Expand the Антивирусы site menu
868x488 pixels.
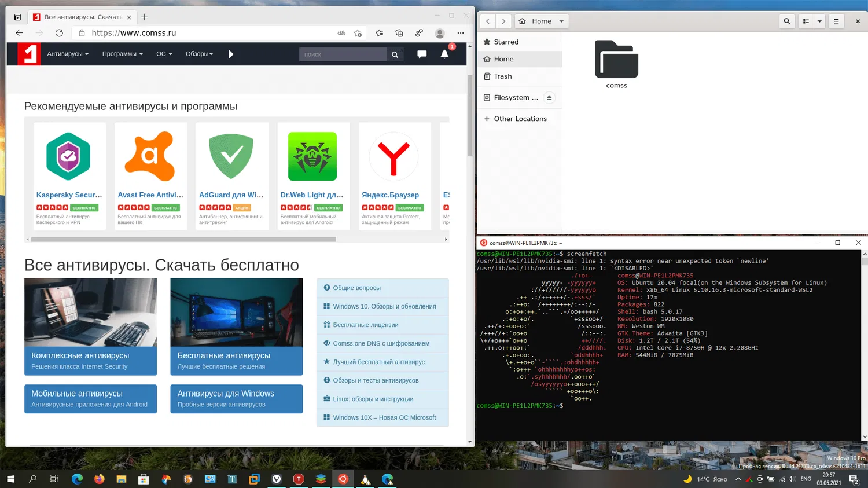pyautogui.click(x=68, y=54)
